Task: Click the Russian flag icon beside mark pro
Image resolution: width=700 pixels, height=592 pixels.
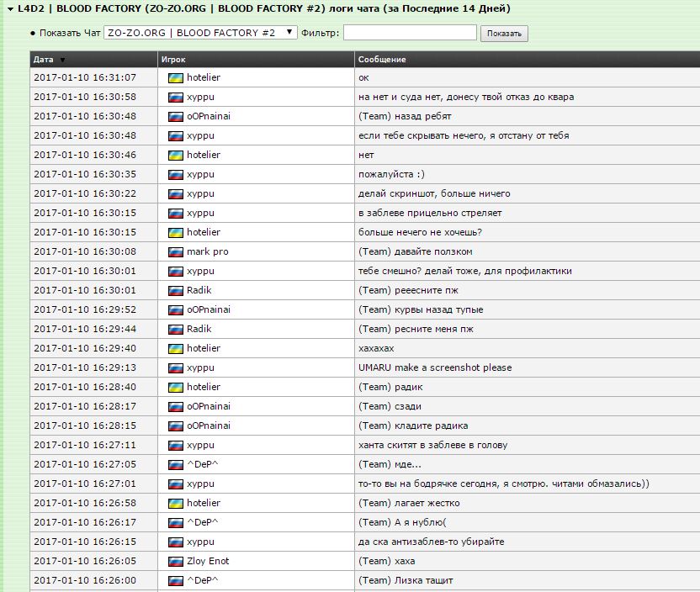Action: [x=176, y=251]
